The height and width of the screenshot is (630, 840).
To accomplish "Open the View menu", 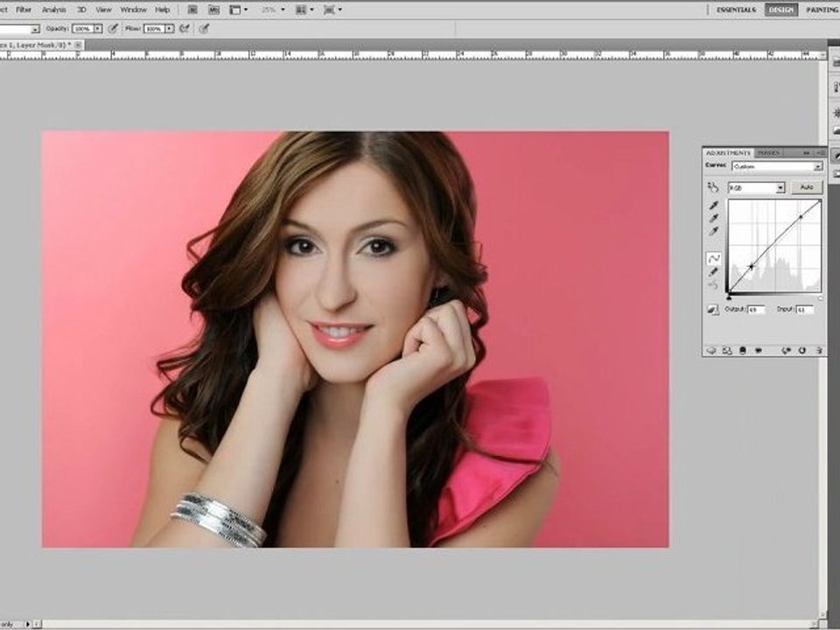I will pos(103,10).
